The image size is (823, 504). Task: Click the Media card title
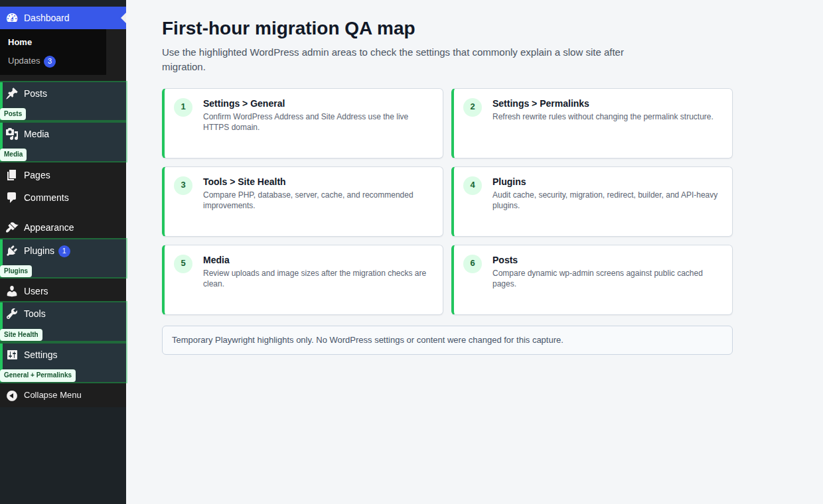tap(216, 260)
